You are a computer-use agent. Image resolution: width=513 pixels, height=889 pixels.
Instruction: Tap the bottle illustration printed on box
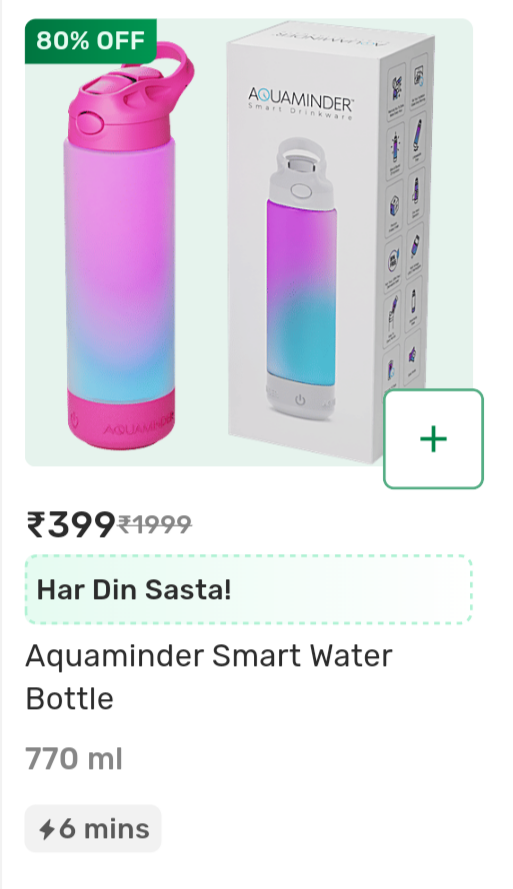tap(302, 278)
